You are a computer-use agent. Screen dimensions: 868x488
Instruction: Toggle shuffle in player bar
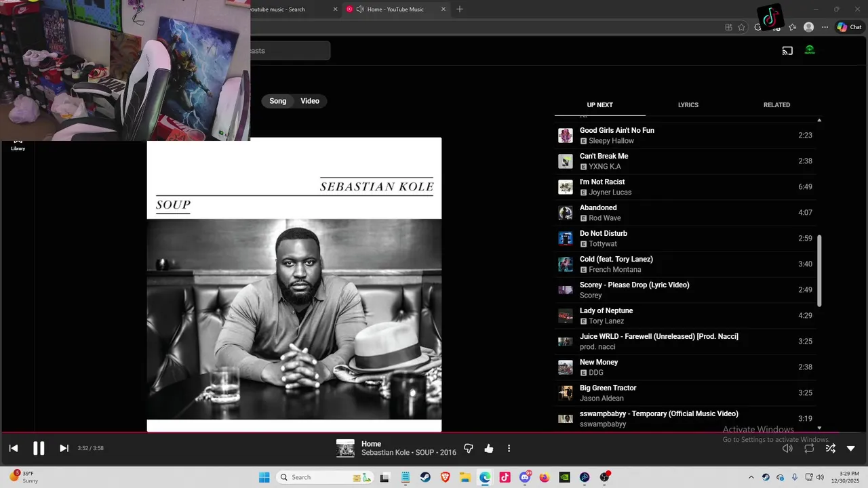point(830,448)
